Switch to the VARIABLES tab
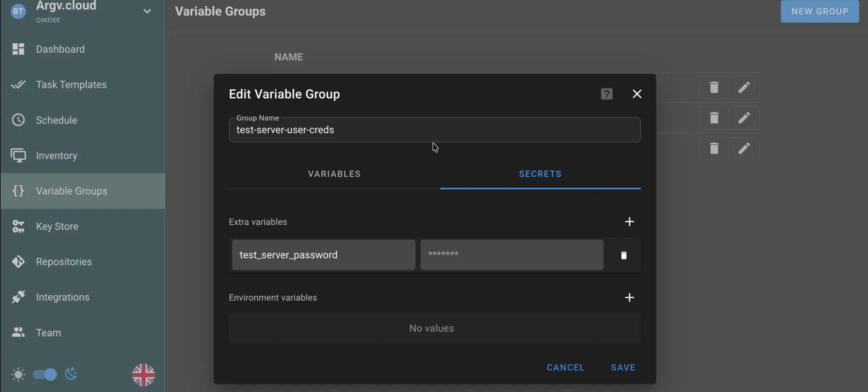Image resolution: width=868 pixels, height=392 pixels. tap(334, 174)
